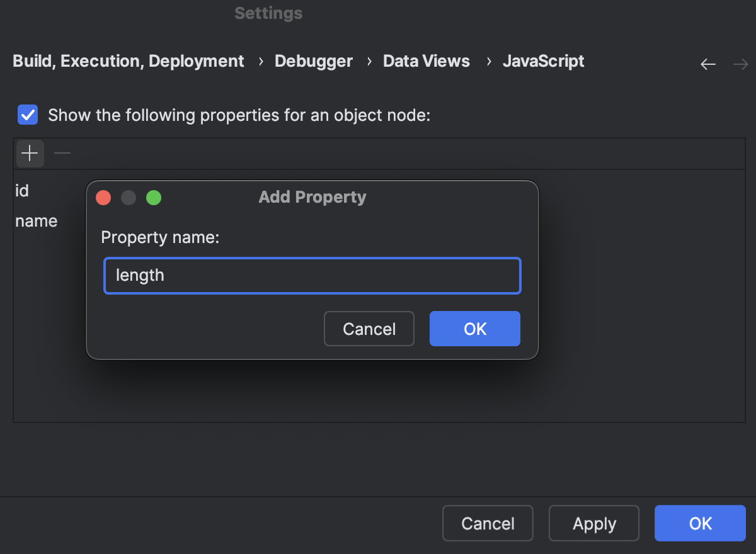Screen dimensions: 756x554
Task: Click OK to close Settings
Action: coord(699,523)
